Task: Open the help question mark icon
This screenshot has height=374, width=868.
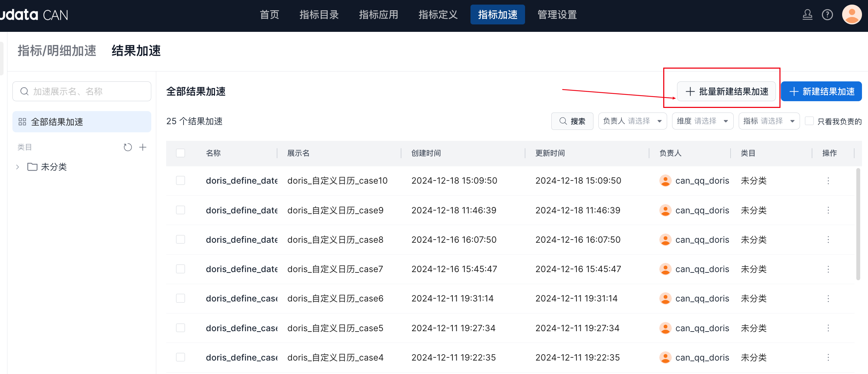Action: coord(827,15)
